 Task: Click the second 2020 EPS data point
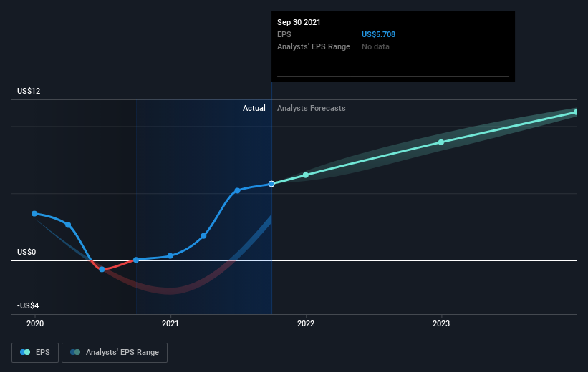[68, 225]
